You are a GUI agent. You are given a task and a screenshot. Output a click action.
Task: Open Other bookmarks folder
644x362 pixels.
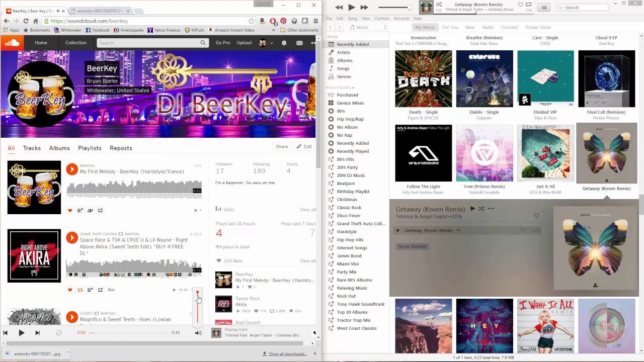click(299, 30)
